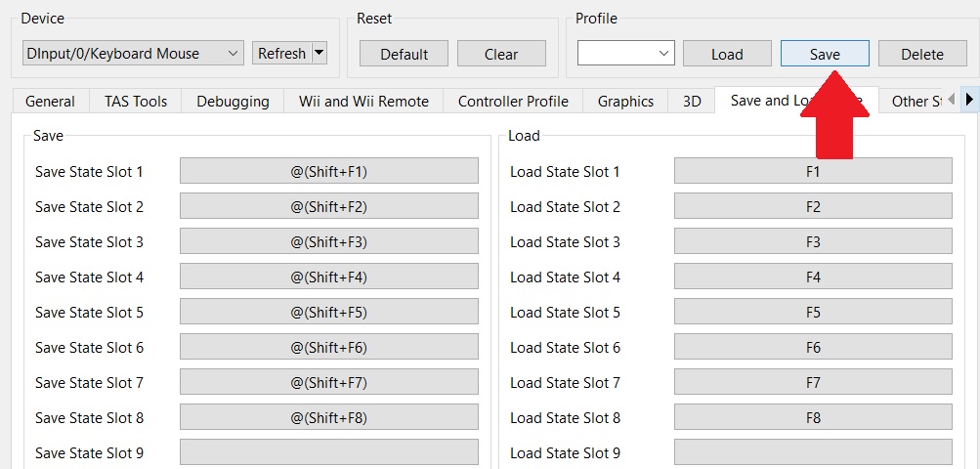Viewport: 980px width, 469px height.
Task: Save the current profile
Action: 825,54
